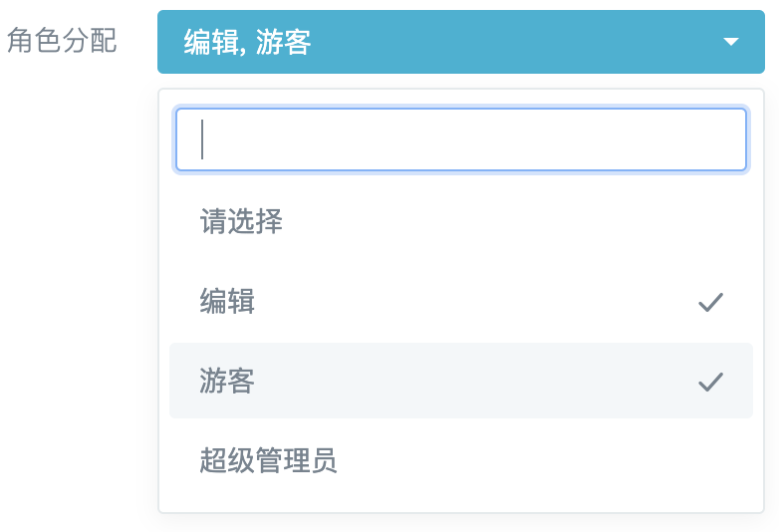
Task: Pick 超级管理员 from the role list
Action: pyautogui.click(x=461, y=460)
